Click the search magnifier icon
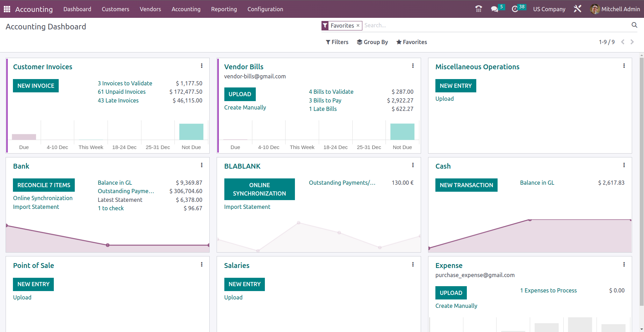Image resolution: width=644 pixels, height=332 pixels. 635,25
